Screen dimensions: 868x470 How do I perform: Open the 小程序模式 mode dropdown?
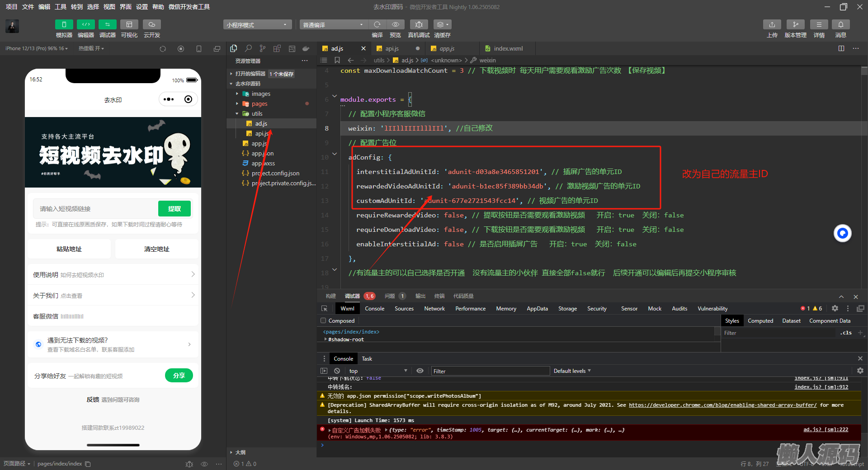pos(257,25)
